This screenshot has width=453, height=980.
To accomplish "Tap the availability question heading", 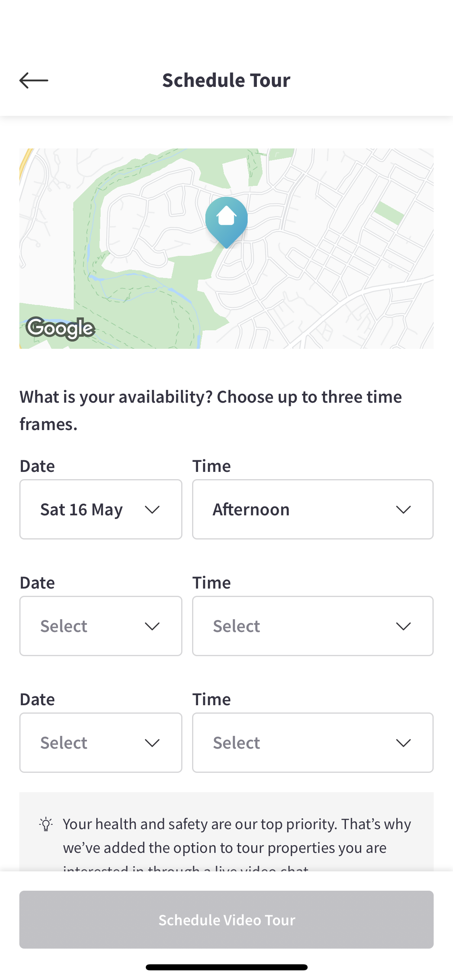I will [211, 410].
